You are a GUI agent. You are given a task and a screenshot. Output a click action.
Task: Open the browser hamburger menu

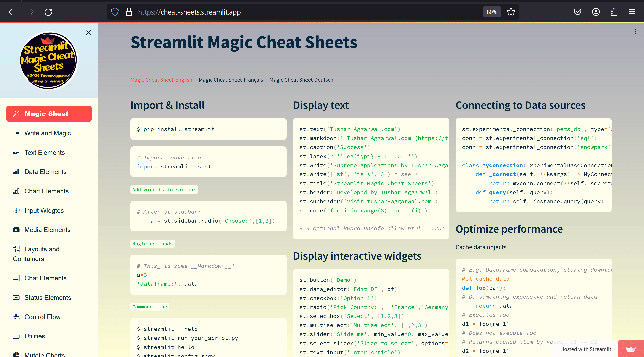click(632, 12)
